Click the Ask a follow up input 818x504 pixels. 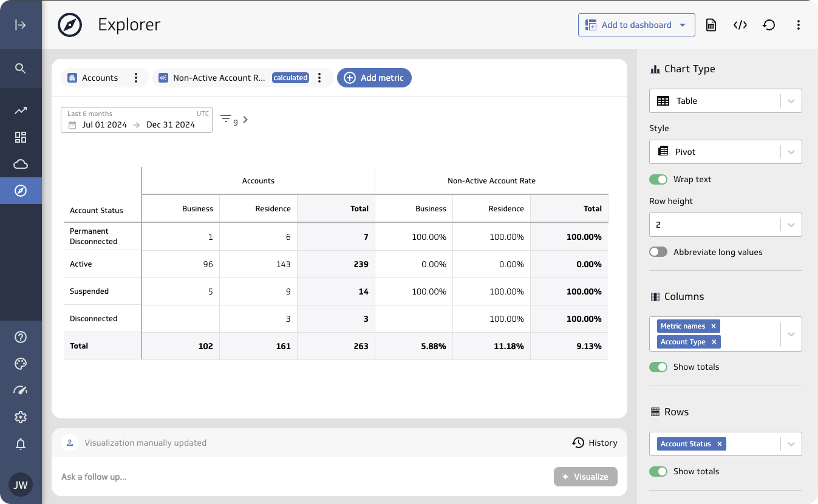click(304, 477)
